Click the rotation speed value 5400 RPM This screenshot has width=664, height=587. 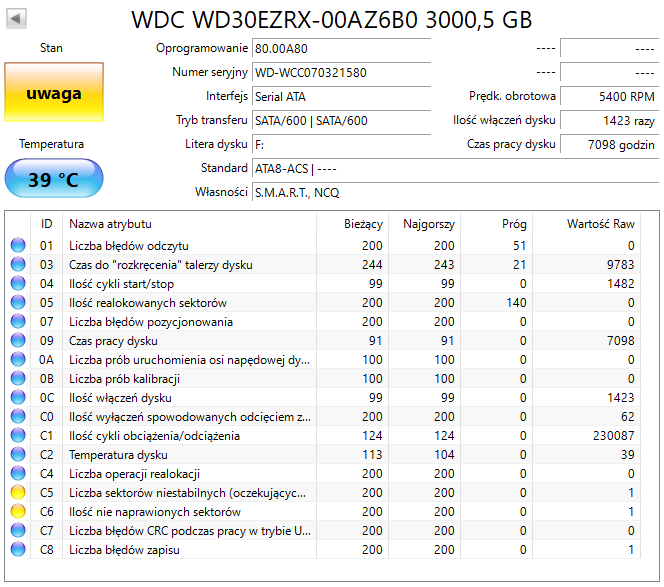pos(610,97)
